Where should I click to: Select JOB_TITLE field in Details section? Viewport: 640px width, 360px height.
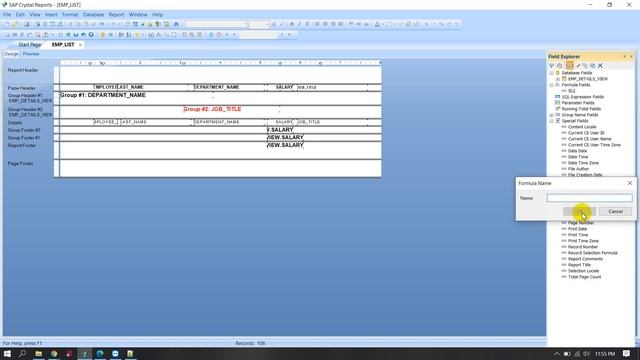pos(309,122)
